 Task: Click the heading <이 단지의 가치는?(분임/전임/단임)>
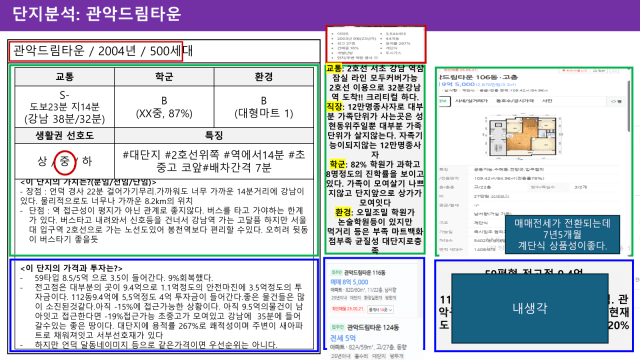point(88,182)
